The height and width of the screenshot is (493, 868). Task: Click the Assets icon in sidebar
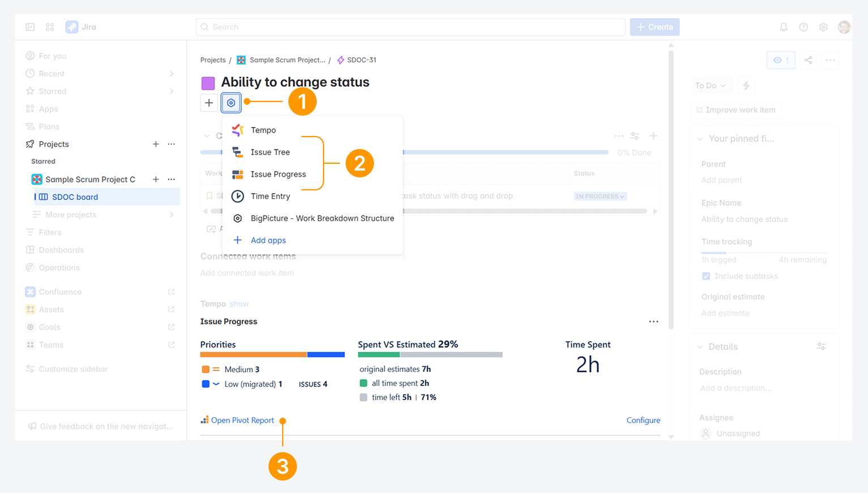[x=30, y=309]
